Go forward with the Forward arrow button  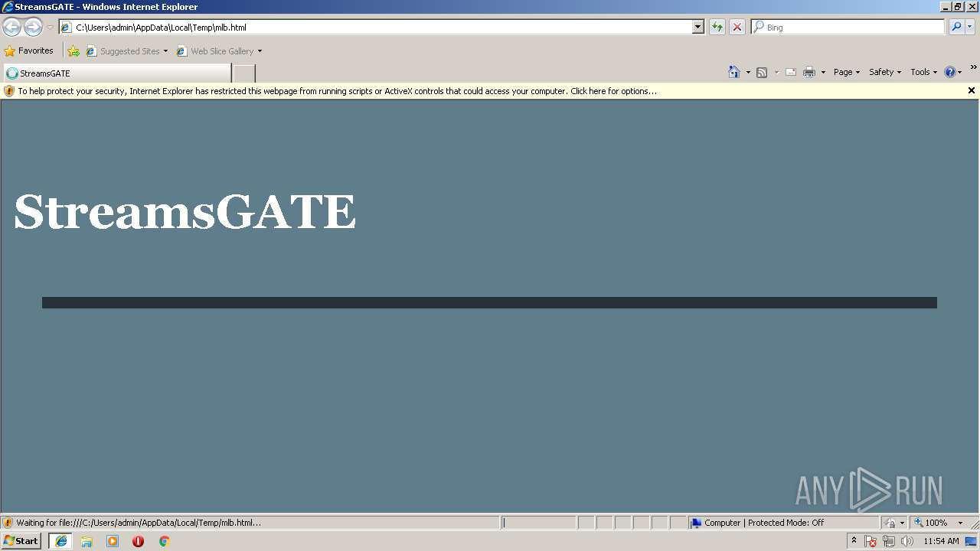[x=33, y=28]
